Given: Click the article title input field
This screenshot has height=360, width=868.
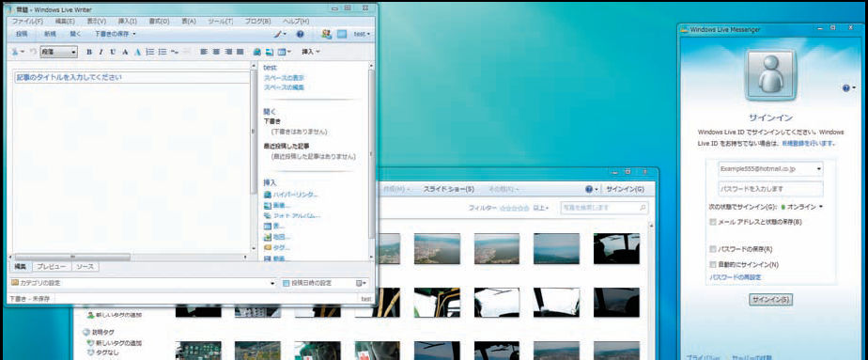Looking at the screenshot, I should coord(132,77).
